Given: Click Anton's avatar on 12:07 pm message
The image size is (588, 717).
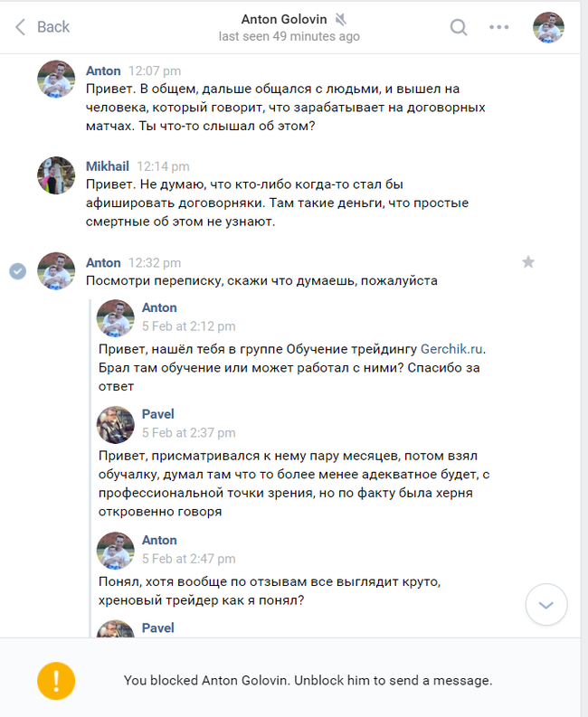Looking at the screenshot, I should pos(56,79).
